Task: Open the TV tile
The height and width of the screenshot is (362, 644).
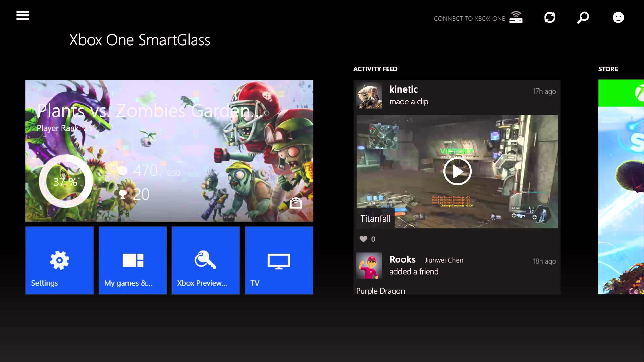Action: [x=279, y=260]
